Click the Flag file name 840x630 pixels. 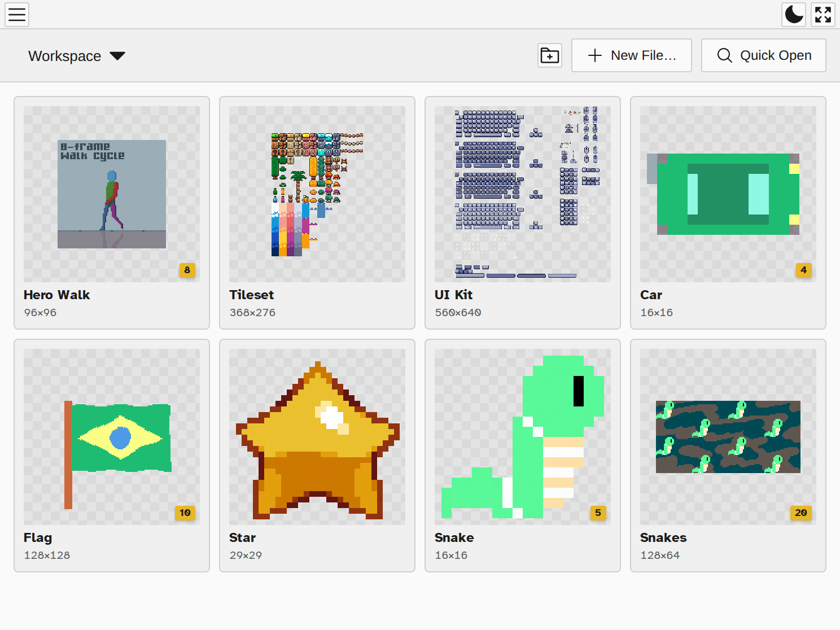pyautogui.click(x=38, y=537)
